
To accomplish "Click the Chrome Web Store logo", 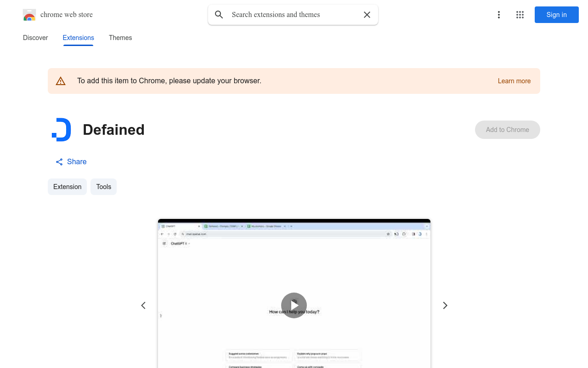I will (x=29, y=15).
